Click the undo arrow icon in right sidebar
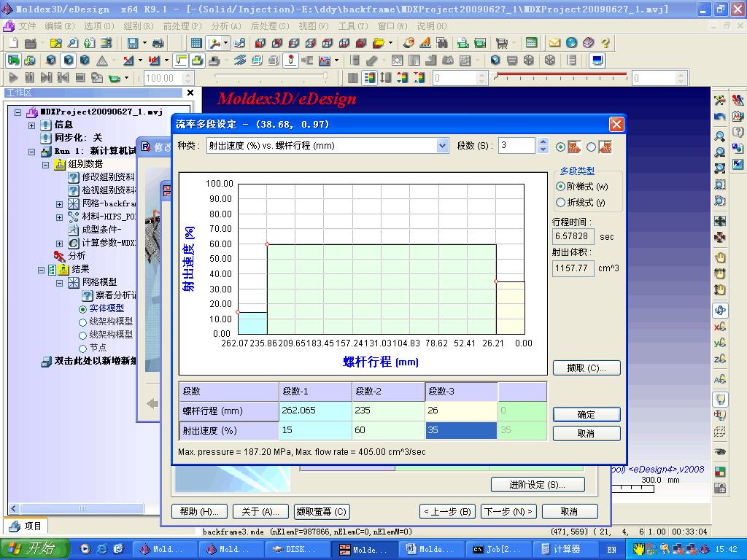The image size is (747, 560). coord(720,117)
